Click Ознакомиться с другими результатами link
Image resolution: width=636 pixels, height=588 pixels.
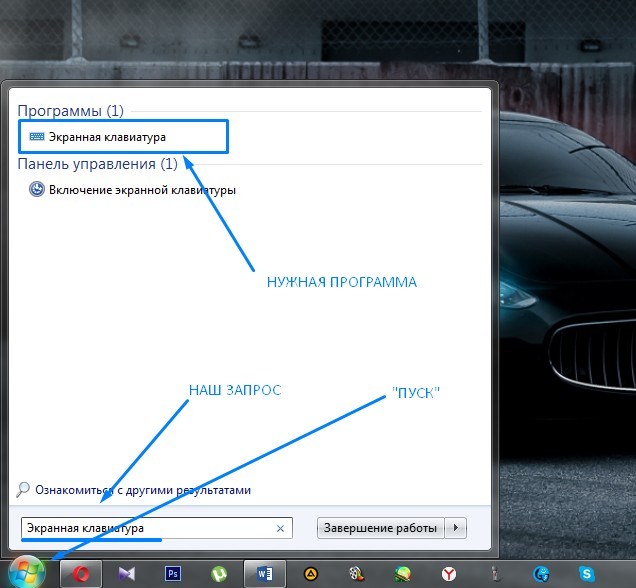point(143,490)
